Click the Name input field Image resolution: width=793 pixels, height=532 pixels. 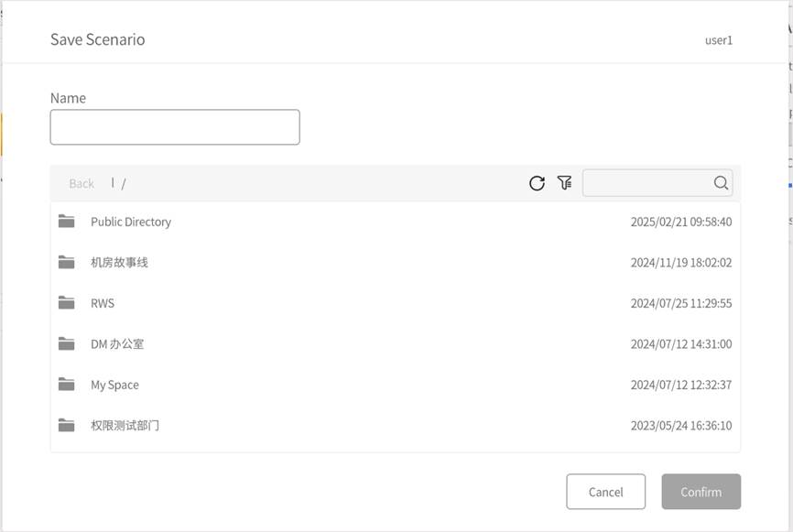click(175, 127)
